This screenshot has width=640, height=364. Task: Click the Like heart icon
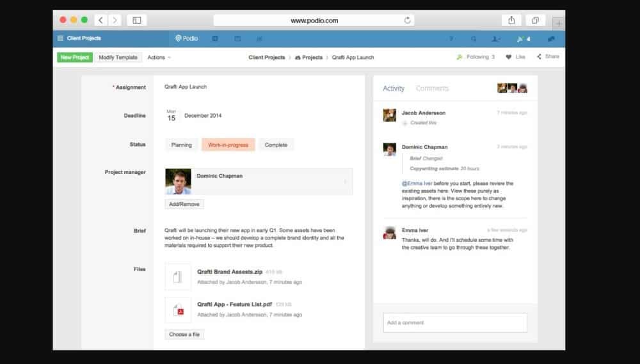click(509, 57)
